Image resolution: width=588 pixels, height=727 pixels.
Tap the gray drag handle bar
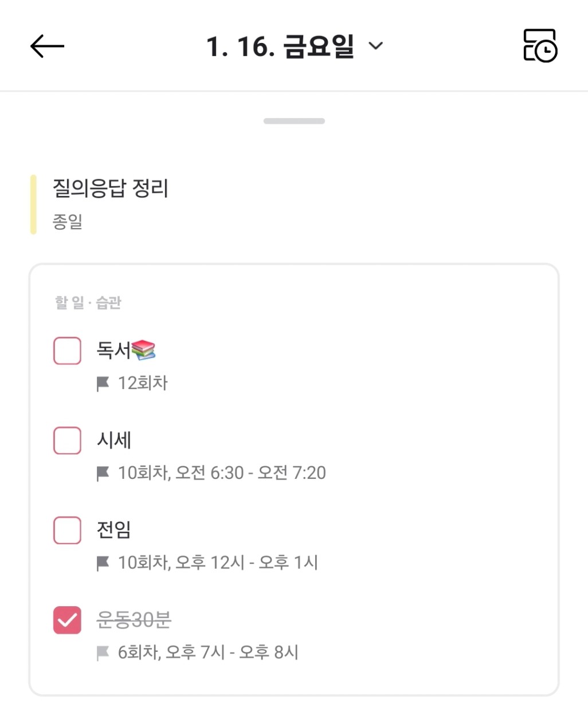tap(294, 121)
